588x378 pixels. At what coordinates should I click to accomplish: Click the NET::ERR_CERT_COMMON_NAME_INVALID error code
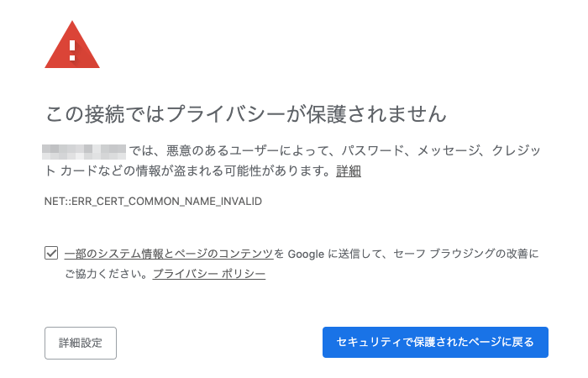point(153,202)
